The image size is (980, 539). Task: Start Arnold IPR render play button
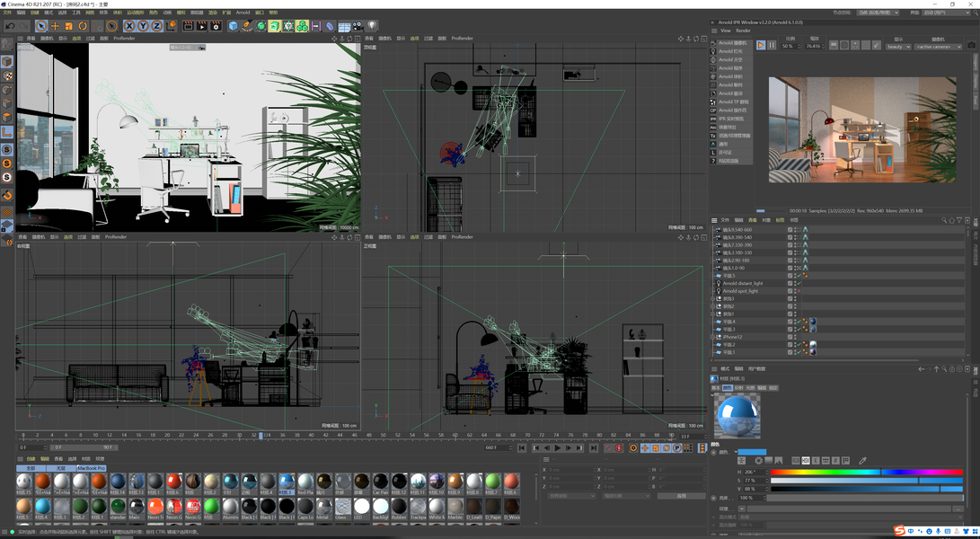(x=760, y=45)
